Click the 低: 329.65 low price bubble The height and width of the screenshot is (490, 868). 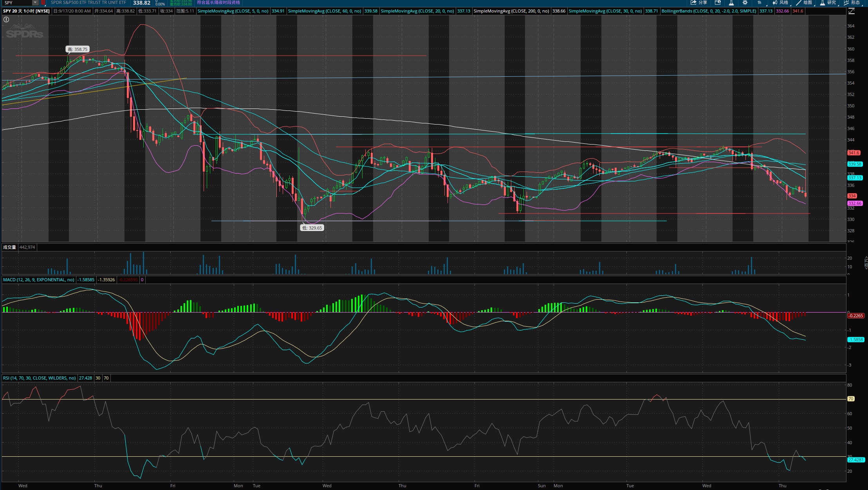(x=312, y=228)
